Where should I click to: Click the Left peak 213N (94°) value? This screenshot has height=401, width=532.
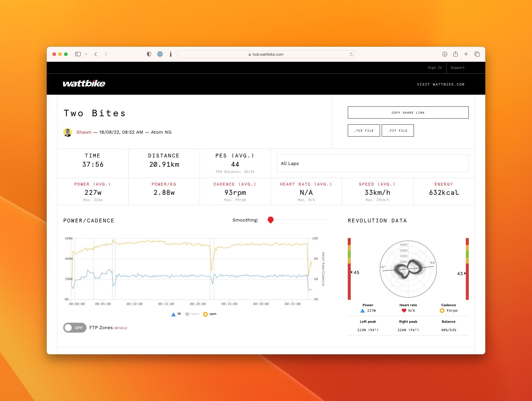point(368,330)
